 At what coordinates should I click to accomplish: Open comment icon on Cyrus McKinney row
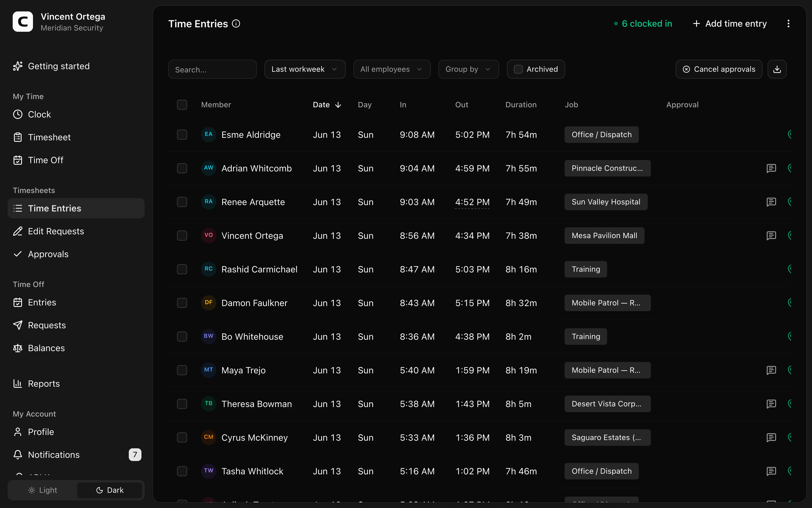click(x=771, y=438)
